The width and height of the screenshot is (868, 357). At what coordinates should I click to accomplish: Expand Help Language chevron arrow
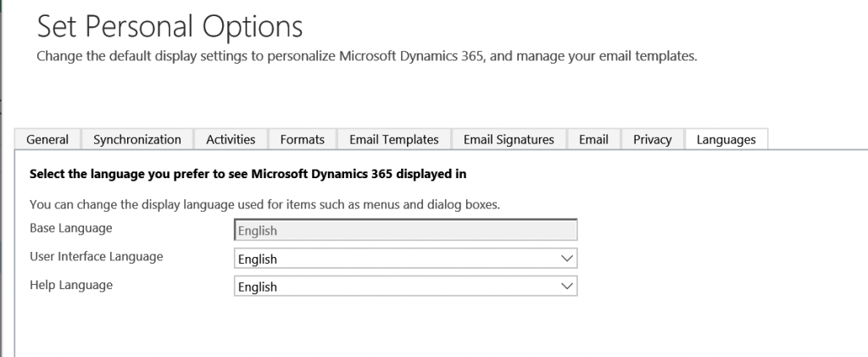tap(567, 287)
